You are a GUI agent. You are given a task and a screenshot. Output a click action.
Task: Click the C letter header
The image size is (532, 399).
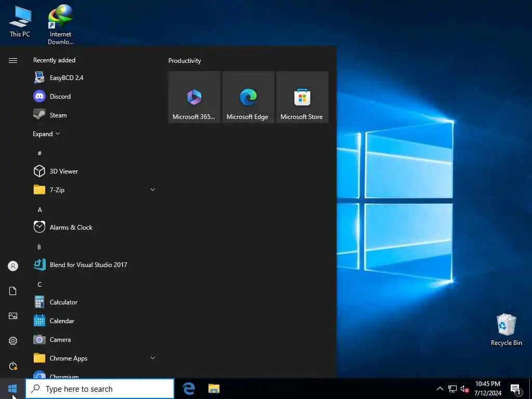pos(39,284)
